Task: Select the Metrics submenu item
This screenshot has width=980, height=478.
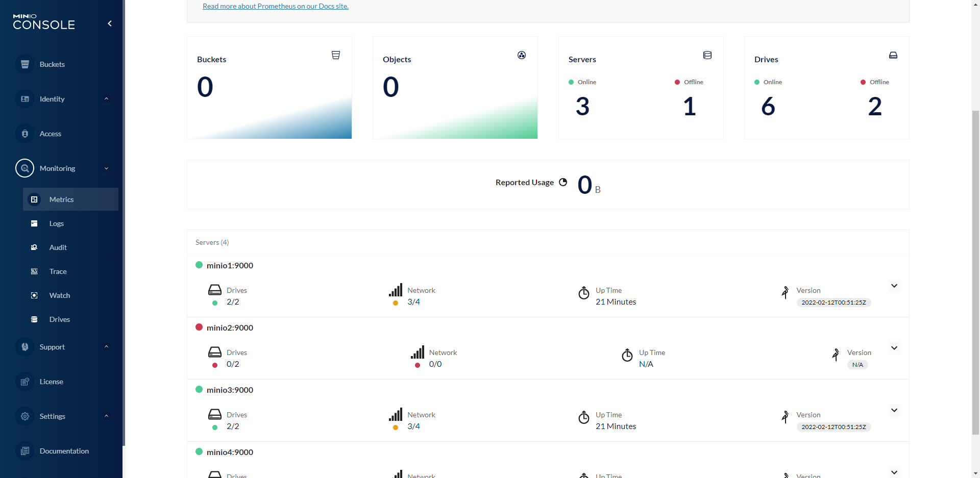Action: click(x=70, y=199)
